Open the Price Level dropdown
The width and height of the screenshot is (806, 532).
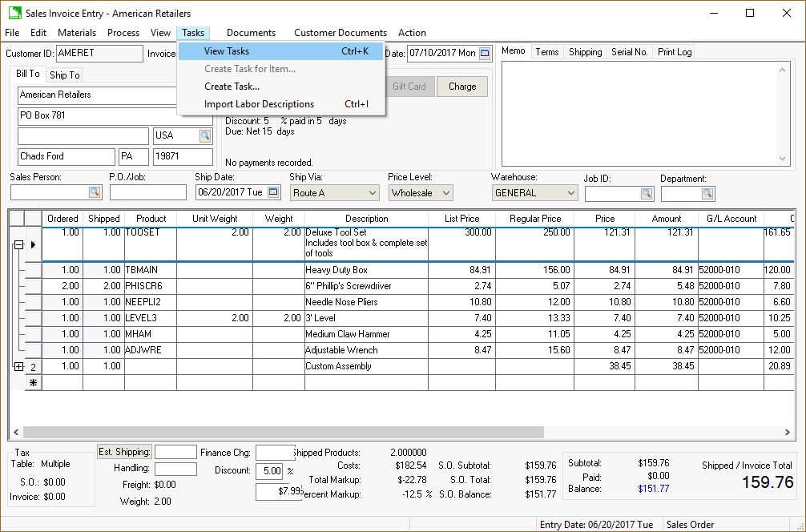pos(445,193)
